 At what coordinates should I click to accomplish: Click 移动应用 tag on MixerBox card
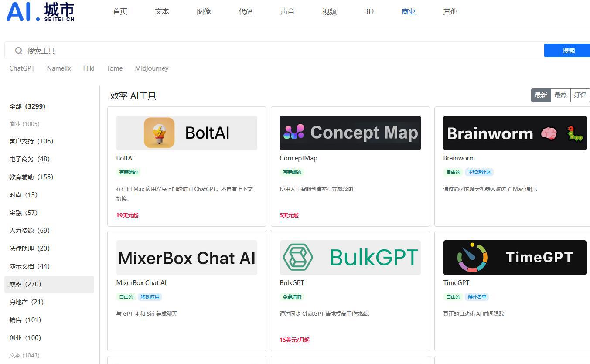[150, 297]
